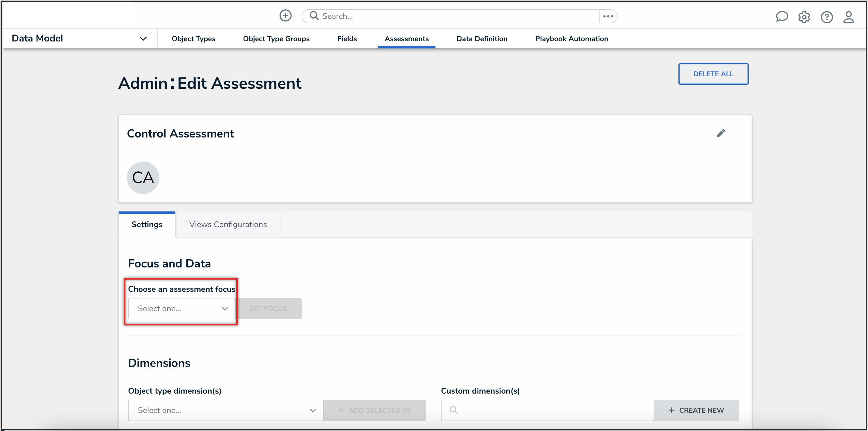Click the help question mark icon
Image resolution: width=868 pixels, height=431 pixels.
(826, 17)
